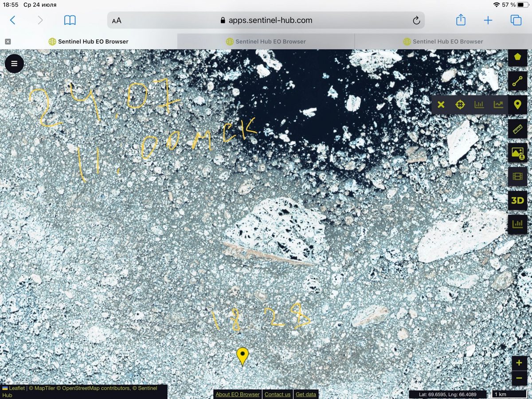532x399 pixels.
Task: Open the hamburger menu panel
Action: (x=14, y=63)
